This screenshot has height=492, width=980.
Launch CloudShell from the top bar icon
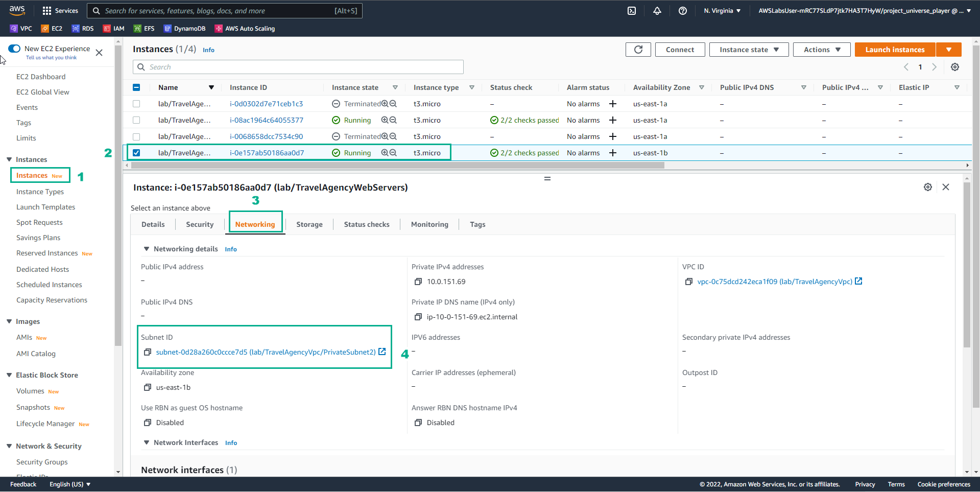[x=632, y=11]
